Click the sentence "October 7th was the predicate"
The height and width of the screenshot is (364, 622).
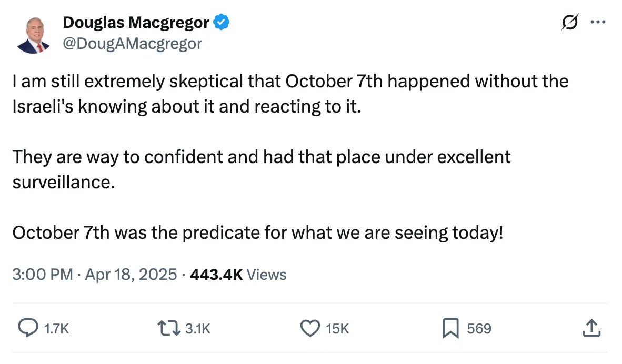[258, 232]
